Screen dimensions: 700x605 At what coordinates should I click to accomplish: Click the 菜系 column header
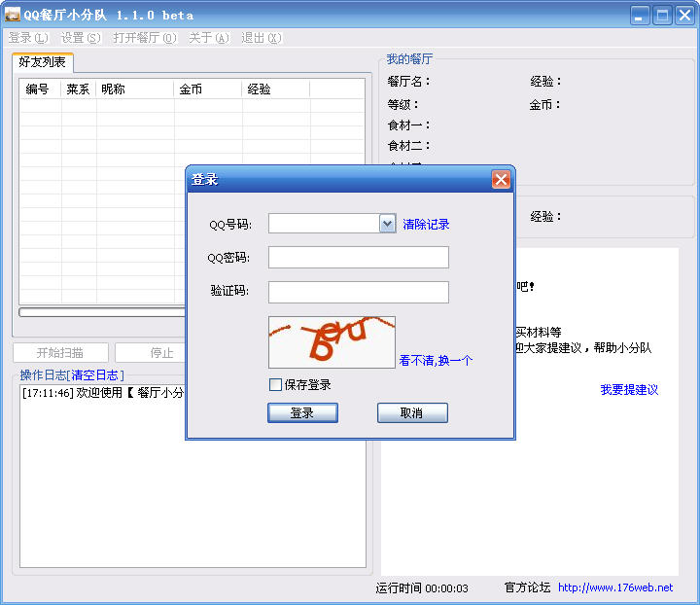[x=79, y=89]
